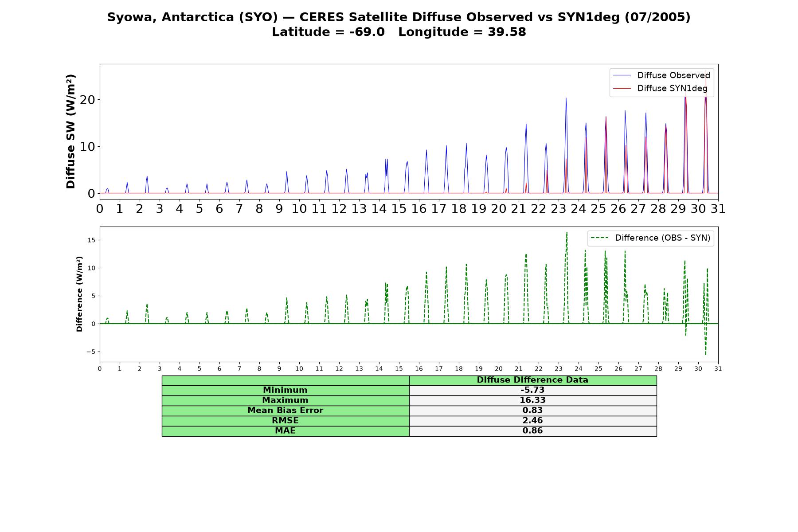
Task: Click the MAE value 0.86 cell
Action: 532,431
